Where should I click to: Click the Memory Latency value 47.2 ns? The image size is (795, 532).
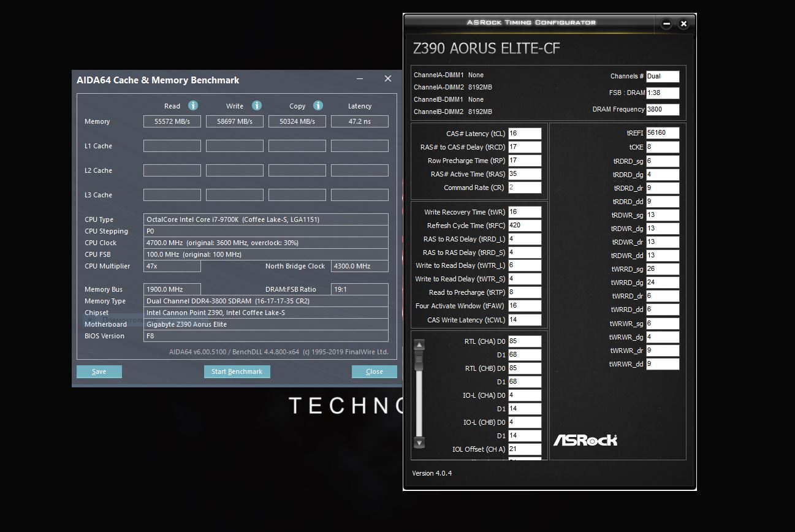(x=360, y=121)
